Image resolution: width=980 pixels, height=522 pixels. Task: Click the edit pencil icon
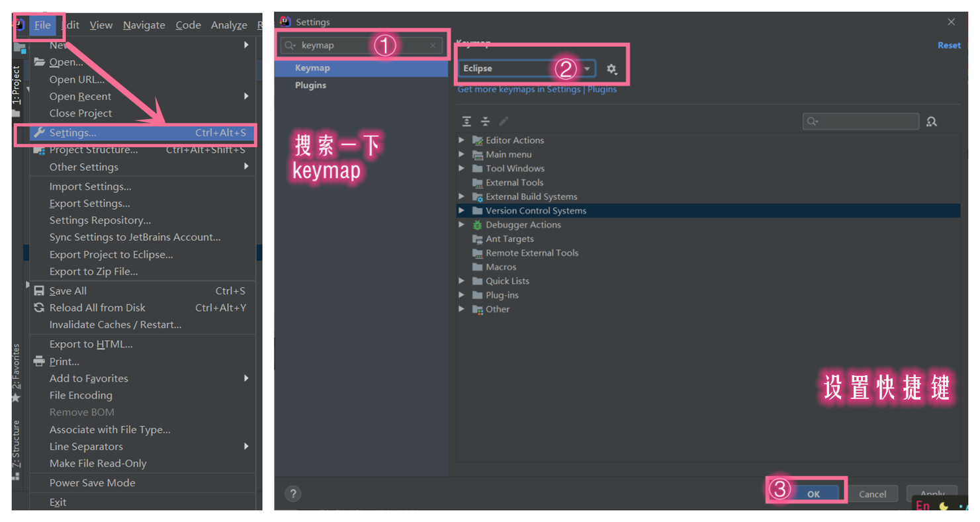[x=504, y=122]
